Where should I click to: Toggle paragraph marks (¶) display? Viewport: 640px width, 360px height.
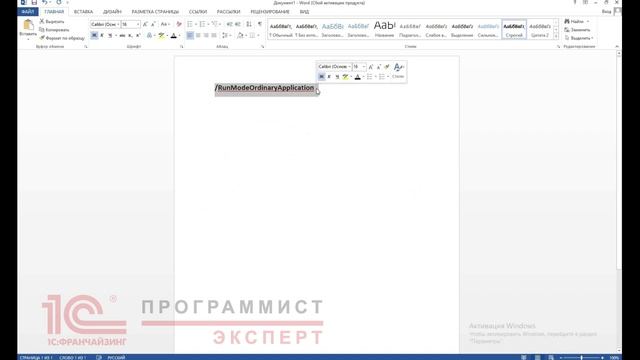(x=260, y=24)
